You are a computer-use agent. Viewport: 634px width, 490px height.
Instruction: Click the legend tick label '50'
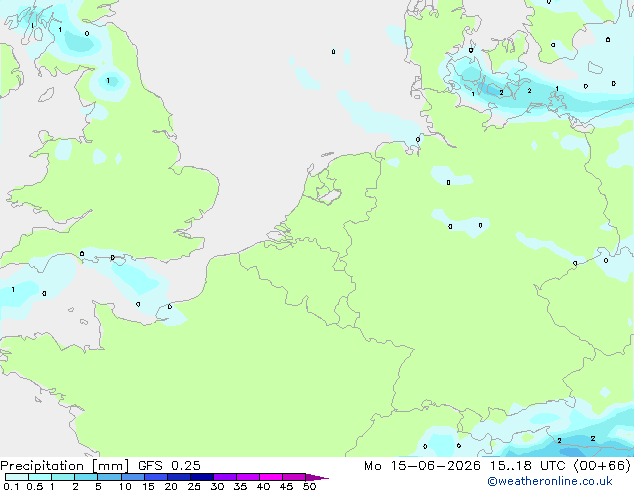[x=309, y=486]
